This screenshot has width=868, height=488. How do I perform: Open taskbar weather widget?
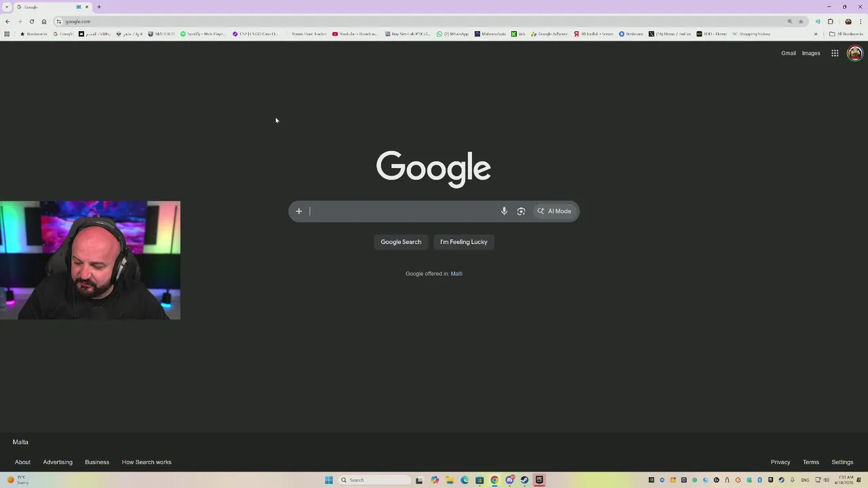pos(18,480)
